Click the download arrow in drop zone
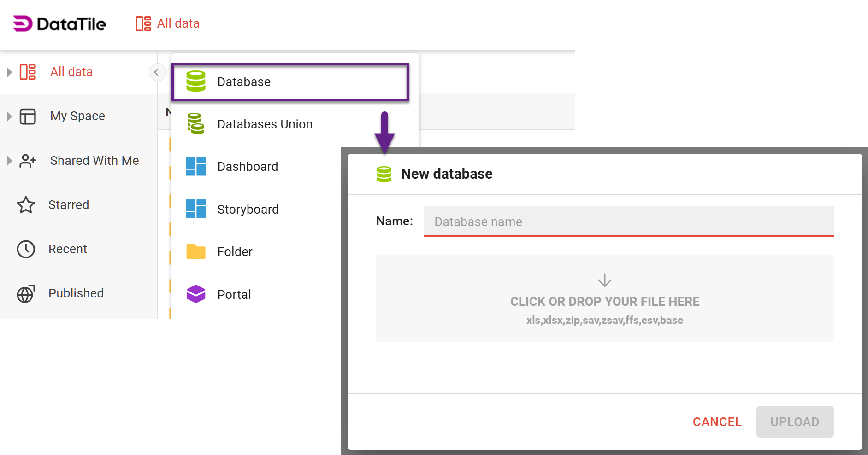Screen dimensions: 868x455 tap(605, 280)
